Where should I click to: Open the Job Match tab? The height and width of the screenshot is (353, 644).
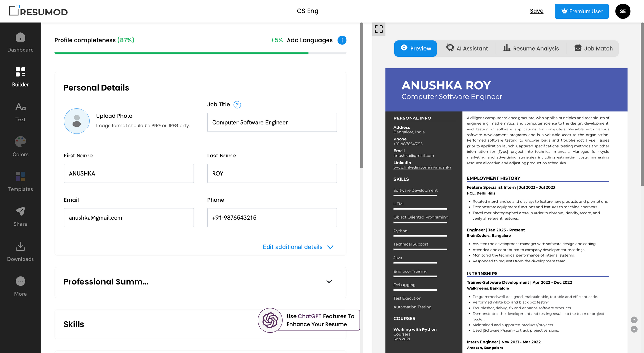[593, 48]
